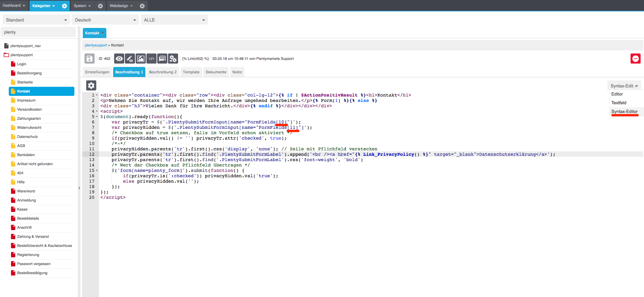Click the eye preview icon in toolbar
Viewport: 644px width, 297px height.
point(119,59)
